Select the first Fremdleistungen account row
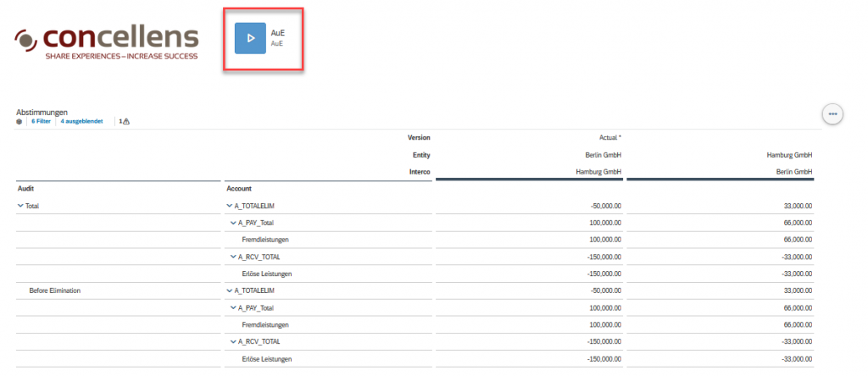This screenshot has height=376, width=868. click(x=265, y=240)
